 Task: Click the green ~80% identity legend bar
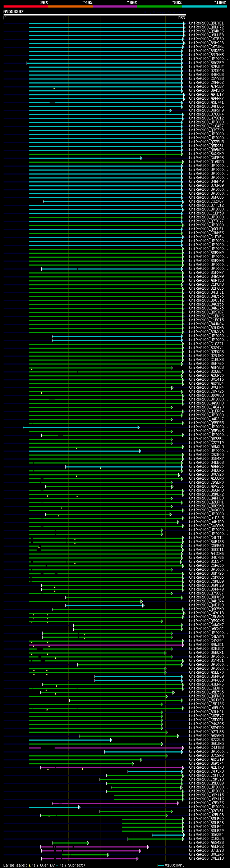pyautogui.click(x=160, y=6)
